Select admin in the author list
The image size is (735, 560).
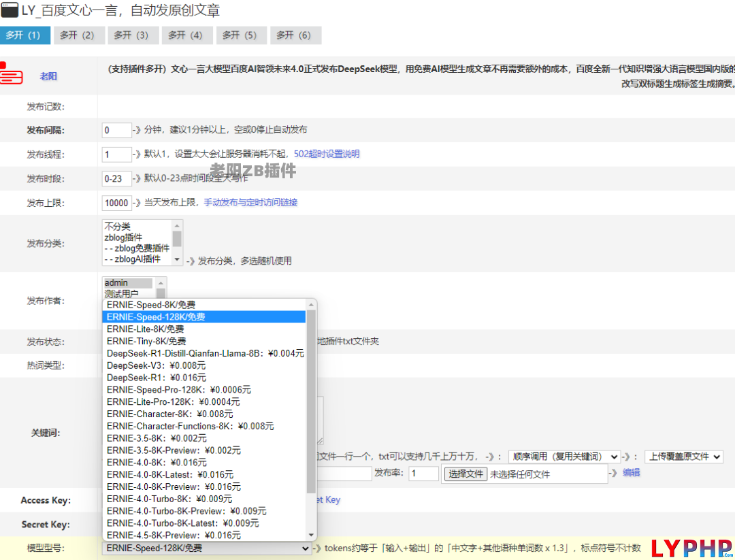[128, 283]
